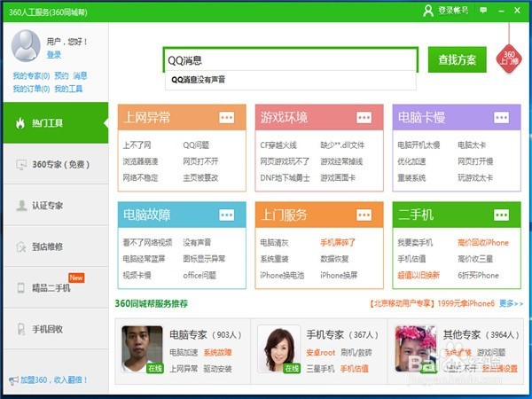
Task: Open the 手机回收 sidebar tab
Action: (56, 329)
